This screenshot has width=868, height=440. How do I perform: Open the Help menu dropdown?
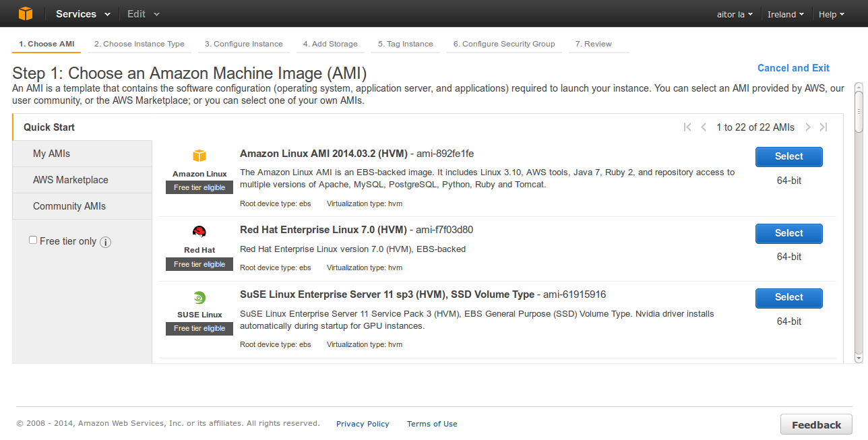coord(831,14)
